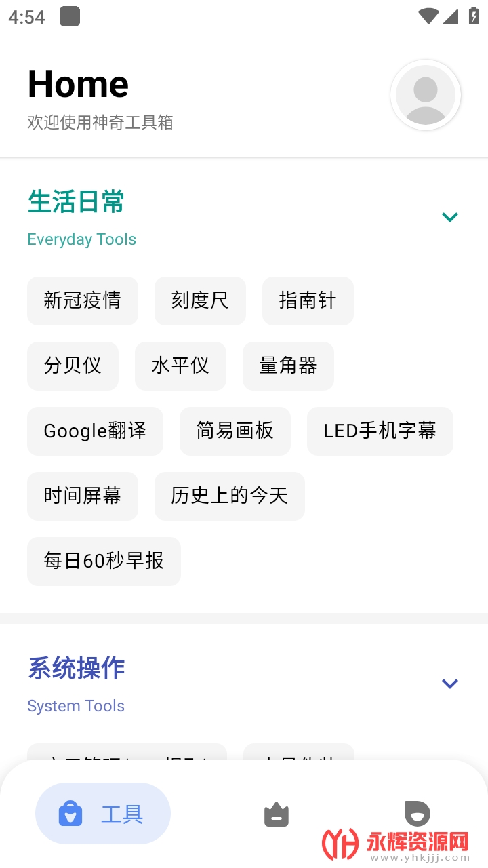This screenshot has width=488, height=868.
Task: Launch LED手机字幕 tool
Action: (x=380, y=431)
